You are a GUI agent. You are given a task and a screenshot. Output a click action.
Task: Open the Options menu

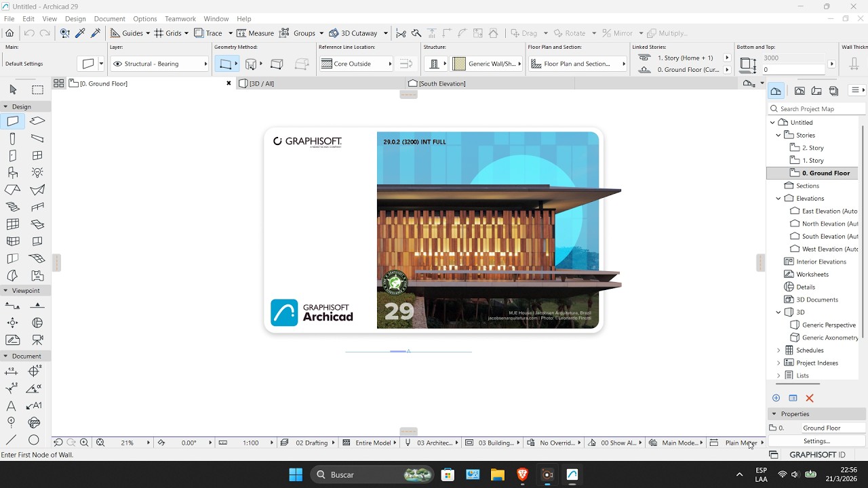pyautogui.click(x=144, y=18)
